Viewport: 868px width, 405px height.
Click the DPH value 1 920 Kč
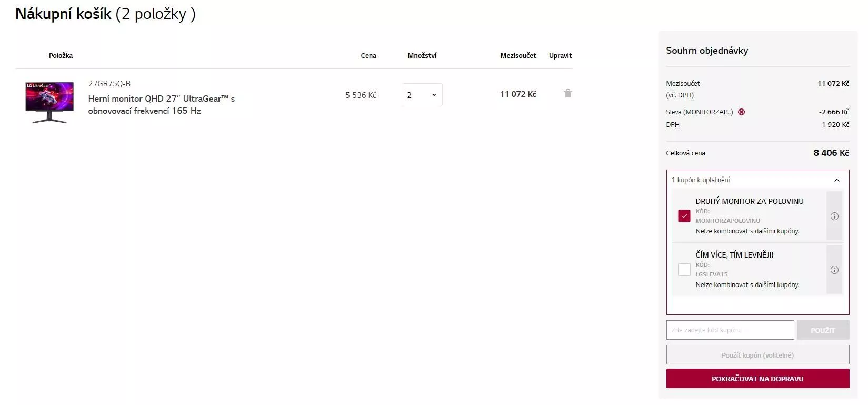point(835,124)
